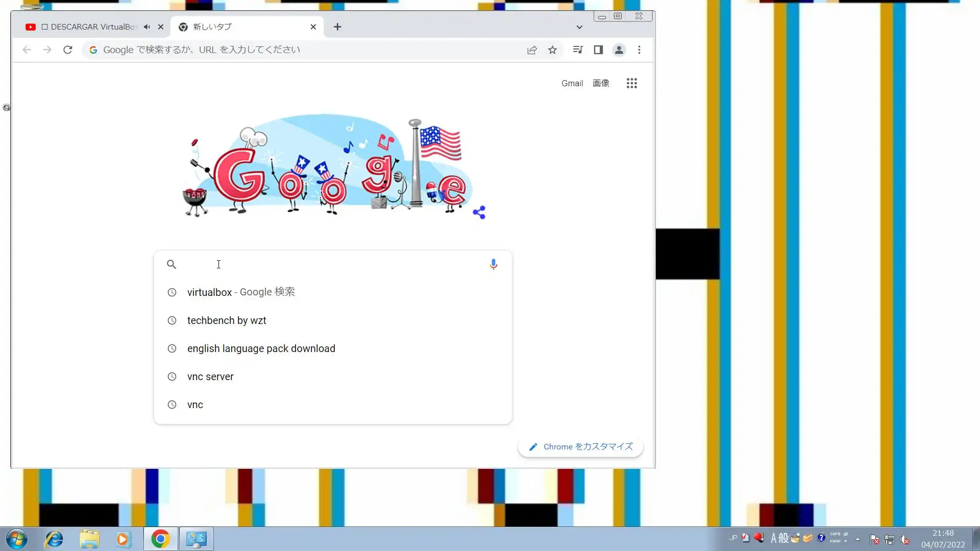Reload the current page

pos(67,50)
